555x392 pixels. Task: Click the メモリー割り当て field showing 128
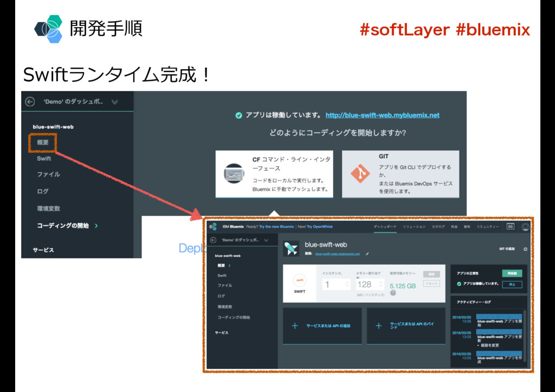click(x=370, y=285)
